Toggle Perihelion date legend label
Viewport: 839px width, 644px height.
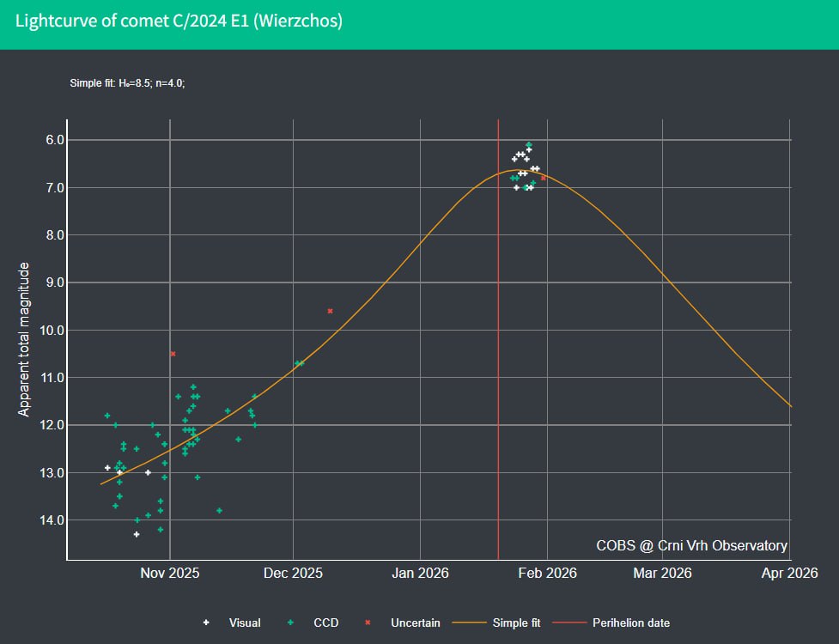pos(631,623)
